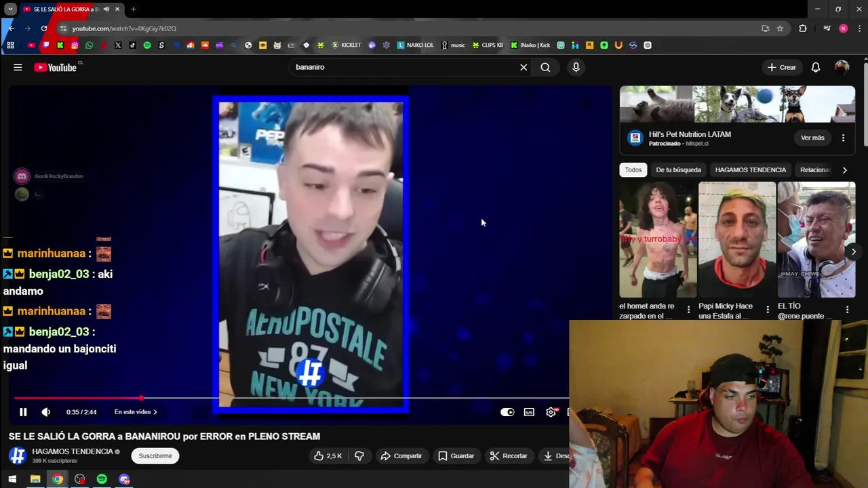Open the Hill's Pet ad options menu
Screen dimensions: 868x488
[x=843, y=138]
